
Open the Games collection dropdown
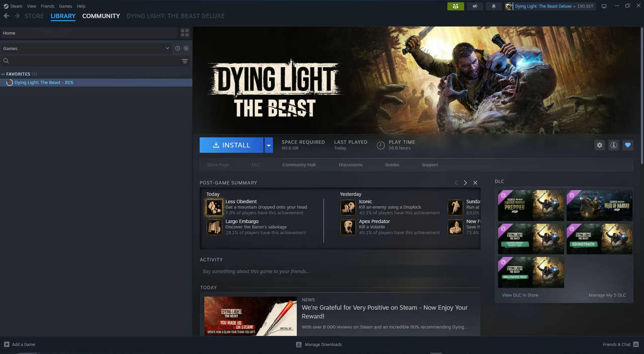(87, 48)
